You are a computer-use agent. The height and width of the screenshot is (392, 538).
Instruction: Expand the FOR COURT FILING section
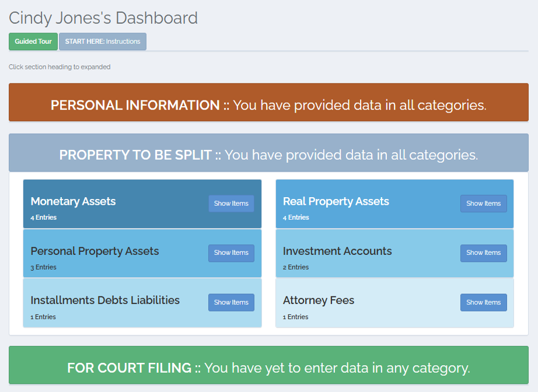point(268,367)
